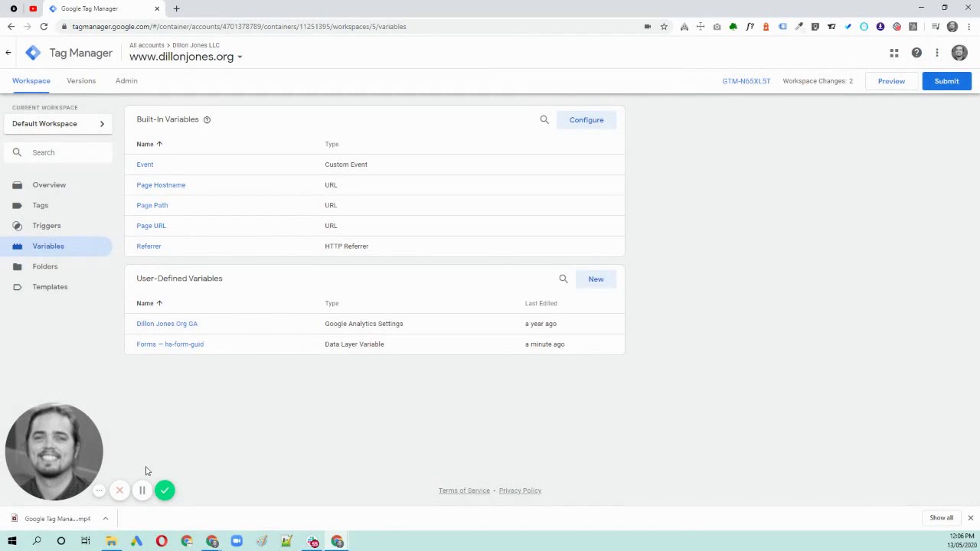980x551 pixels.
Task: Click the Tag Manager logo icon
Action: 33,53
